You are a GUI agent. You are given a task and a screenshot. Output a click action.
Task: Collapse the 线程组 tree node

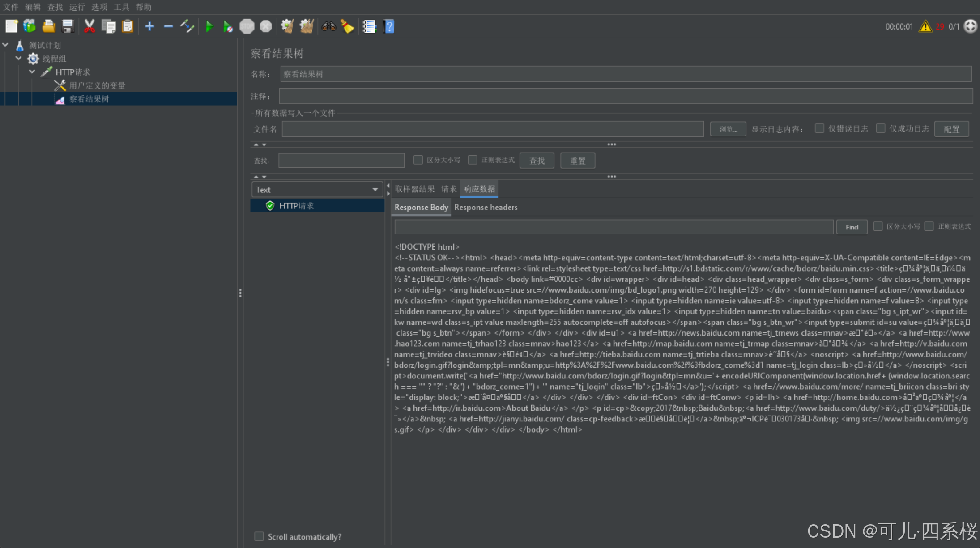pyautogui.click(x=19, y=59)
